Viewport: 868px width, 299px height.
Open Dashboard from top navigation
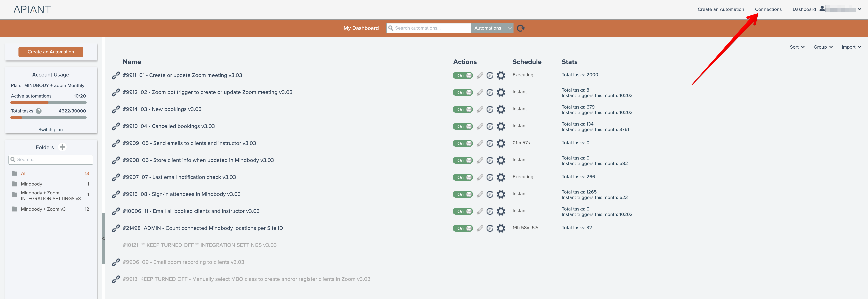[804, 10]
